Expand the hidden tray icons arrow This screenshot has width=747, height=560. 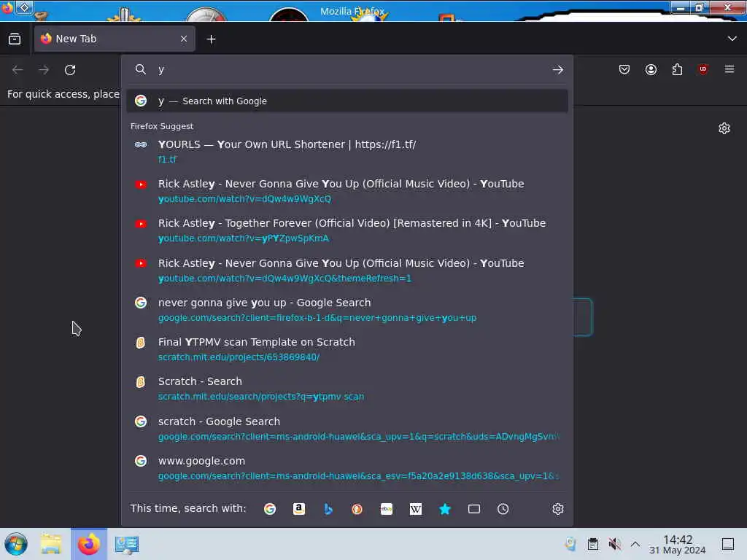click(635, 544)
